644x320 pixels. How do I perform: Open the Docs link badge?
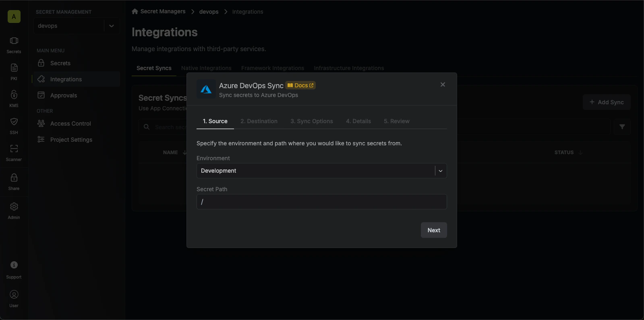coord(300,85)
